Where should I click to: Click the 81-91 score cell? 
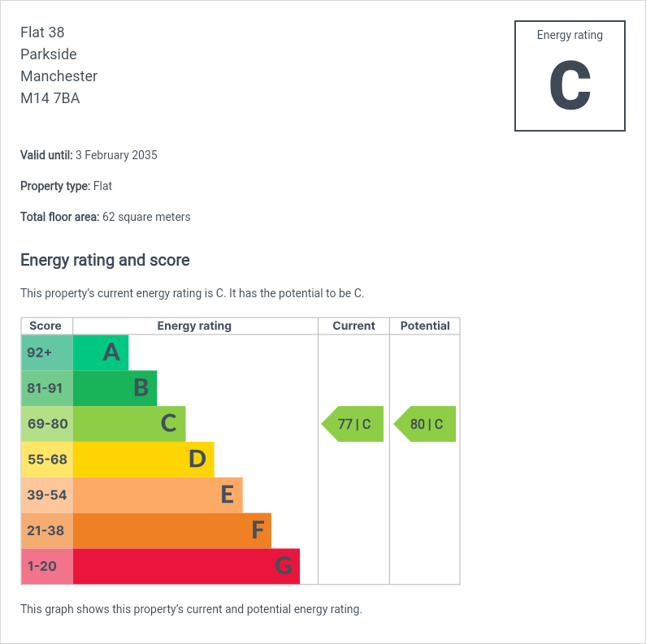pyautogui.click(x=46, y=388)
